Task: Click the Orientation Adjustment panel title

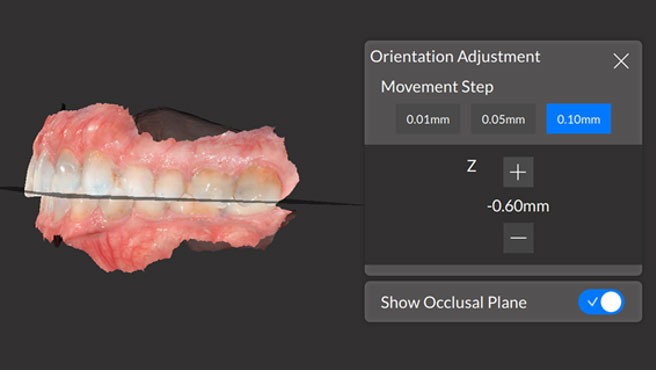Action: (455, 57)
